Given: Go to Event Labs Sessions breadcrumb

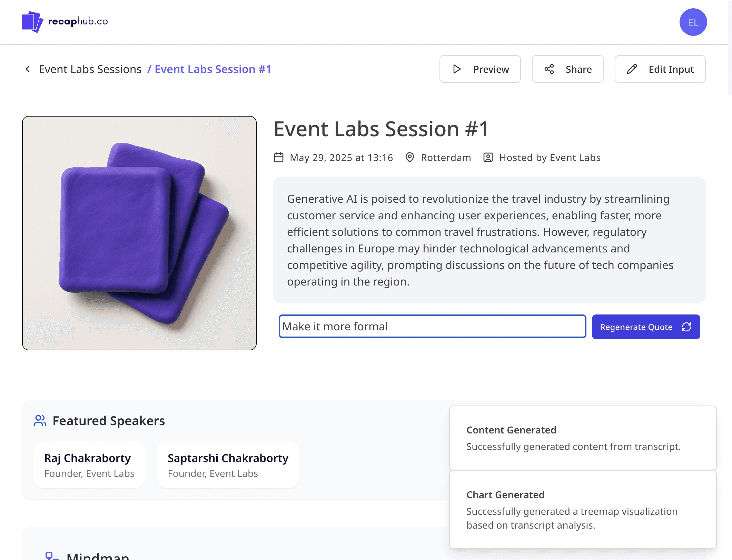Looking at the screenshot, I should point(90,69).
